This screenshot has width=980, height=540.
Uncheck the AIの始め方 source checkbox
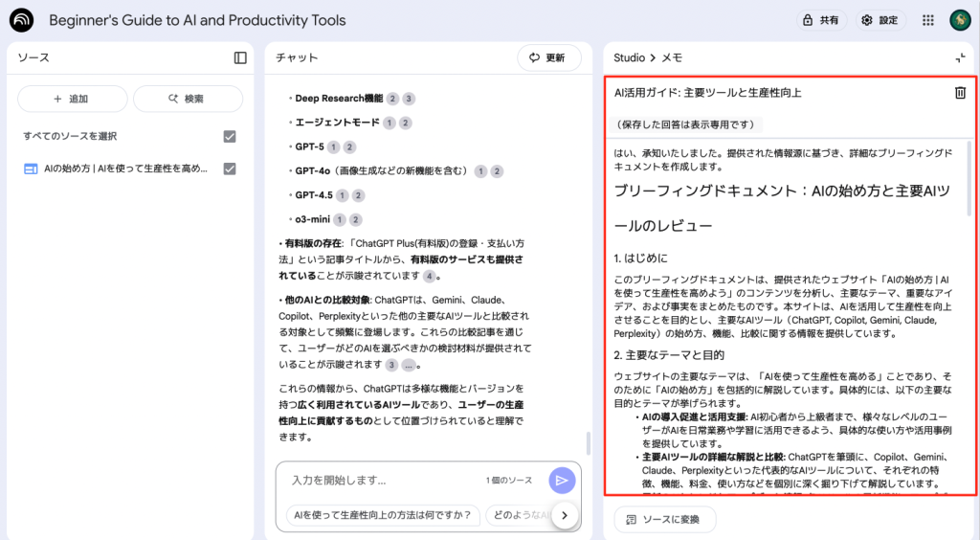(x=230, y=169)
